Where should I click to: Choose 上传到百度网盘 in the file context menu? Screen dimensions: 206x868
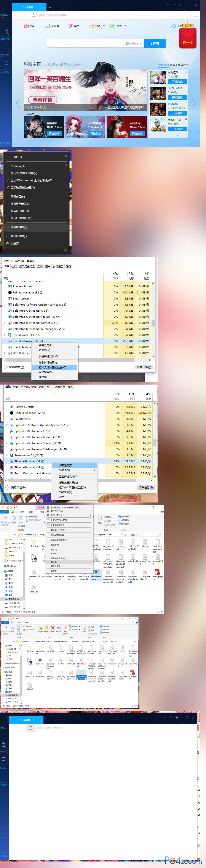coord(69,525)
